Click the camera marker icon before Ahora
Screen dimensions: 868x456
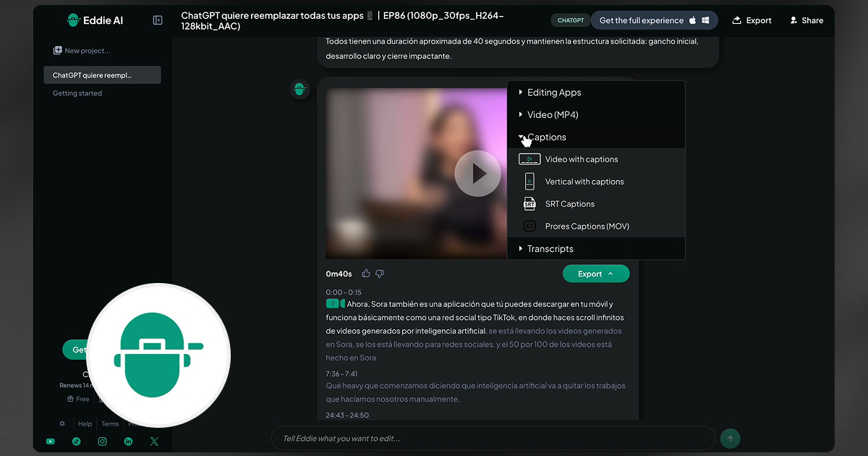pyautogui.click(x=343, y=304)
